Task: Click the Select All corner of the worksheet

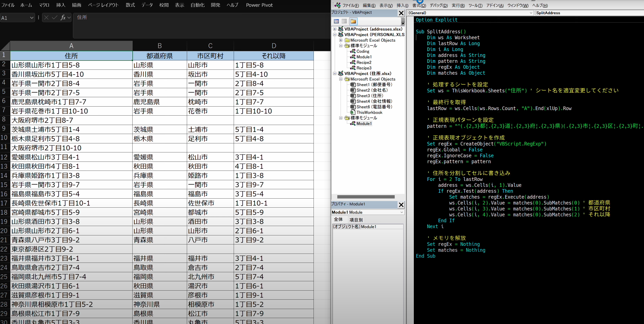Action: [x=5, y=46]
